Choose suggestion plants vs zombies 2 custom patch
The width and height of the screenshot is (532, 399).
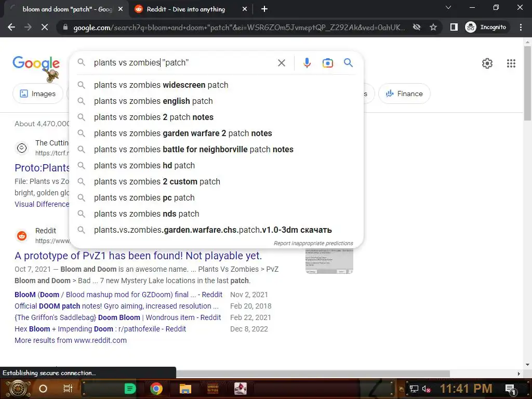point(216,181)
